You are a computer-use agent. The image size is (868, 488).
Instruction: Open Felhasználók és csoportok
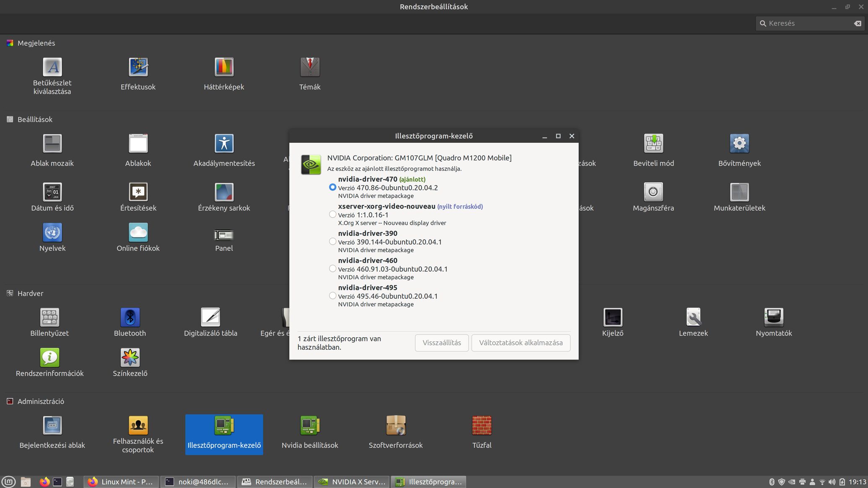coord(138,434)
